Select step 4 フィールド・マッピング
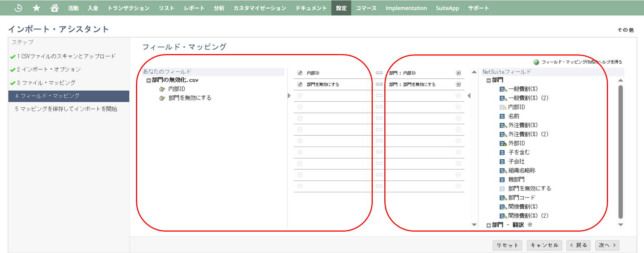This screenshot has height=253, width=644. click(x=69, y=96)
